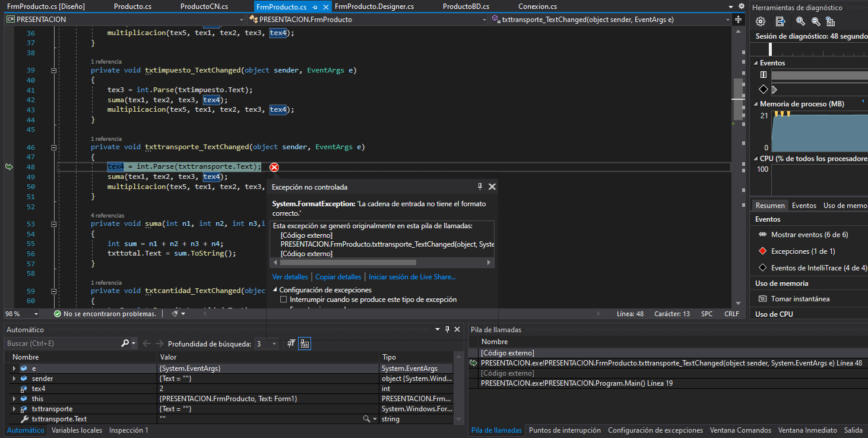Click the split editor icon above the scrollbar
The height and width of the screenshot is (438, 868).
pos(738,20)
